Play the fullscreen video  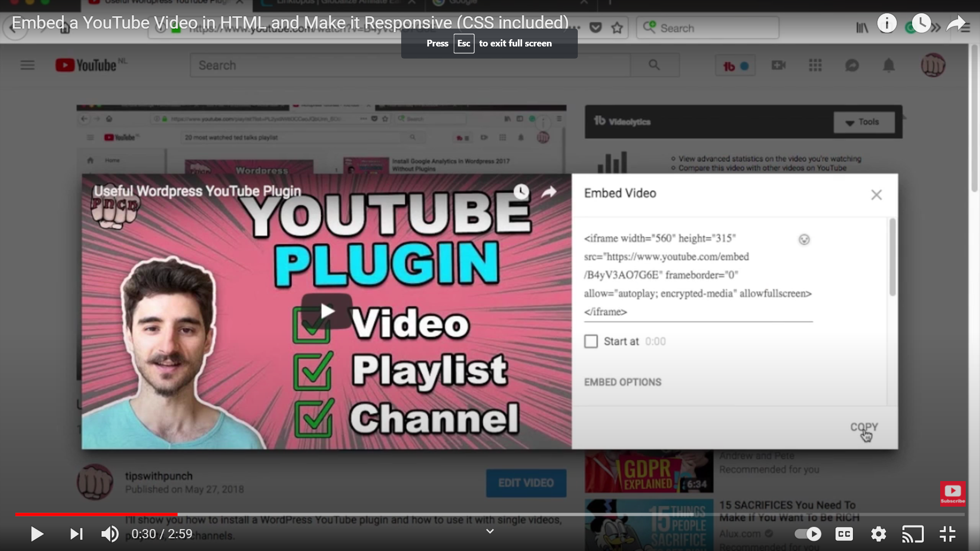coord(37,534)
